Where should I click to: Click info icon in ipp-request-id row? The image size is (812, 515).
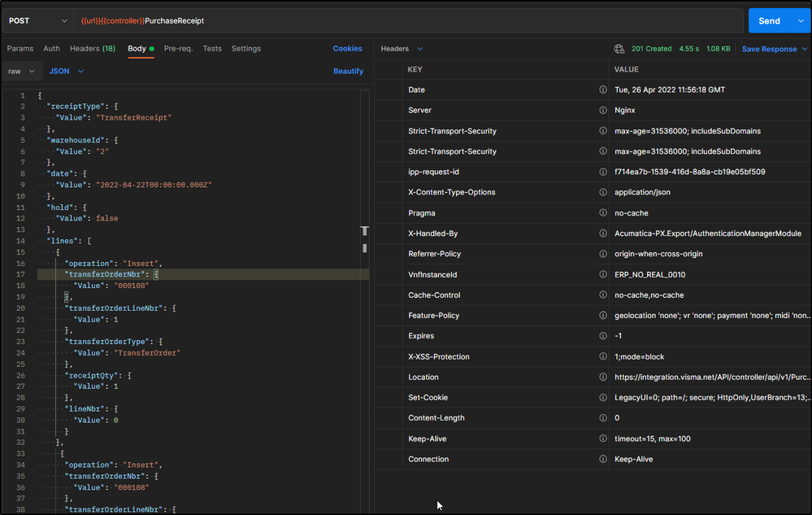pyautogui.click(x=603, y=172)
